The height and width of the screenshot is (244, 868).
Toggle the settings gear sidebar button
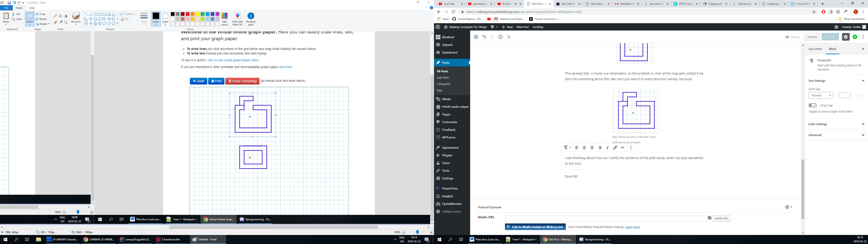pos(845,37)
